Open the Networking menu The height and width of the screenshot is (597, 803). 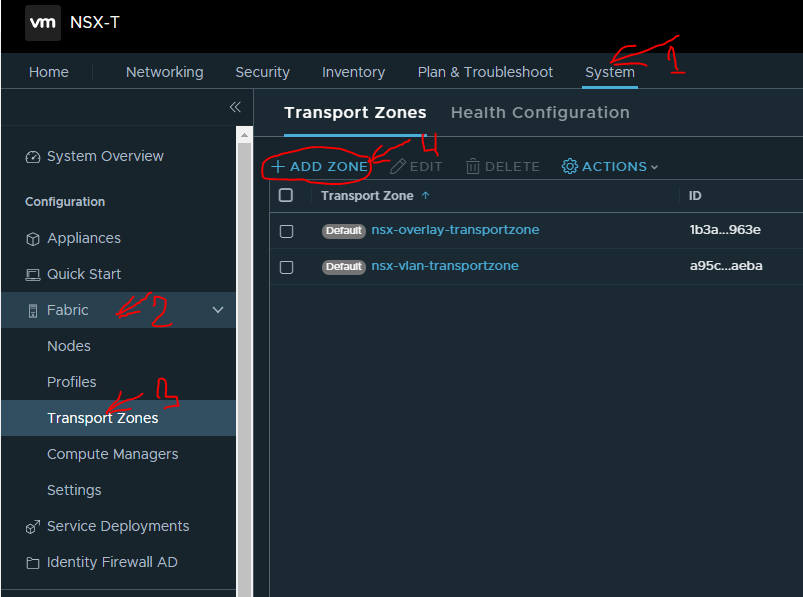(x=164, y=72)
